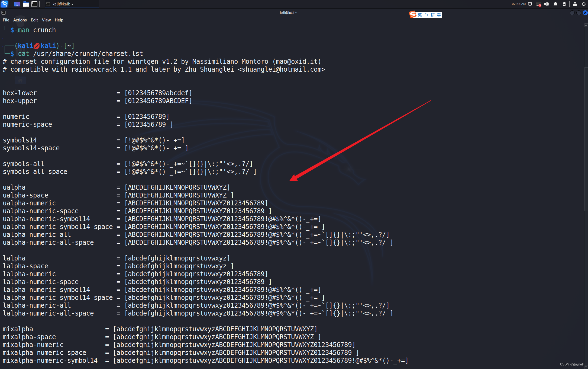Toggle the 英 English mode in Sogou bar
The height and width of the screenshot is (369, 588).
[x=420, y=15]
